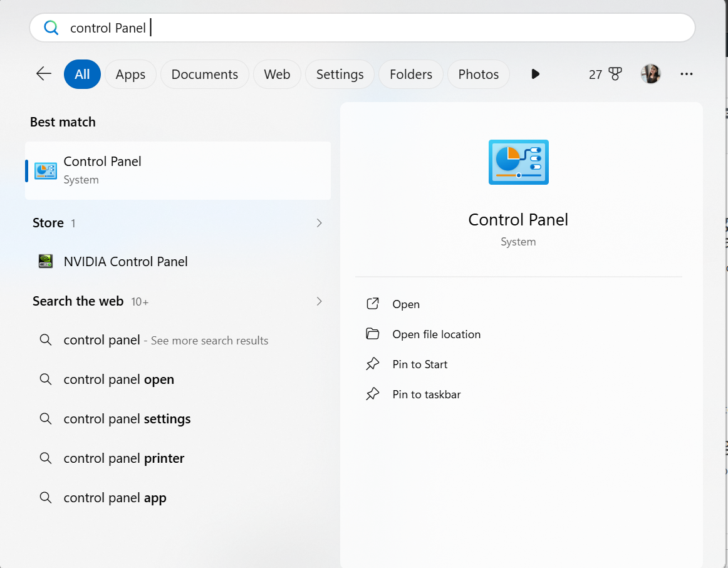Click magnifier icon beside 'control panel app'
The width and height of the screenshot is (728, 568).
point(46,497)
